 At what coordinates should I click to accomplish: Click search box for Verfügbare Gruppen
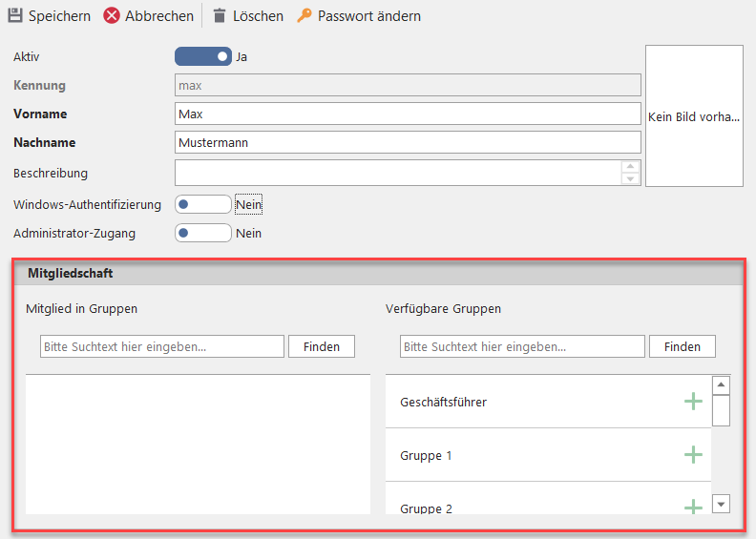522,346
